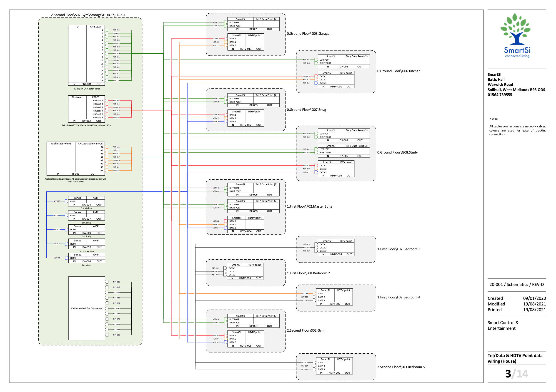Click the DP-005 data point ID

point(344,156)
